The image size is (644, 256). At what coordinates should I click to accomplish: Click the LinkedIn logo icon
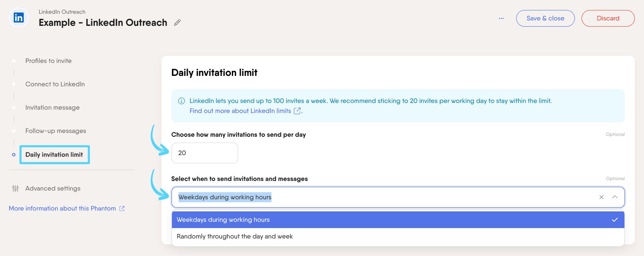(x=19, y=18)
